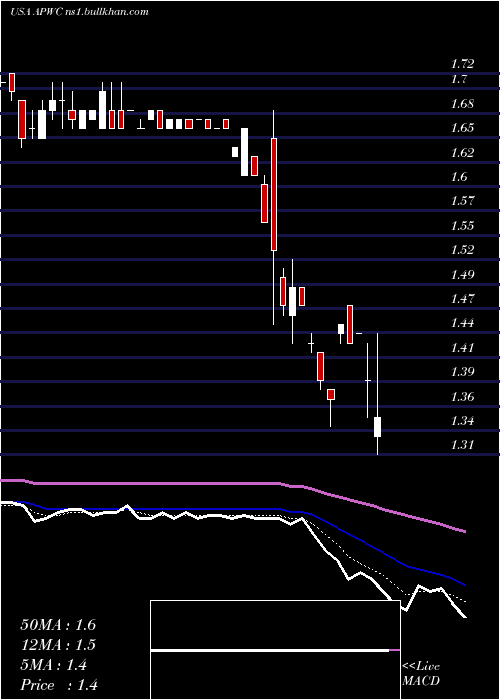Select the 1.7 price axis label
Image resolution: width=500 pixels, height=700 pixels.
(459, 80)
